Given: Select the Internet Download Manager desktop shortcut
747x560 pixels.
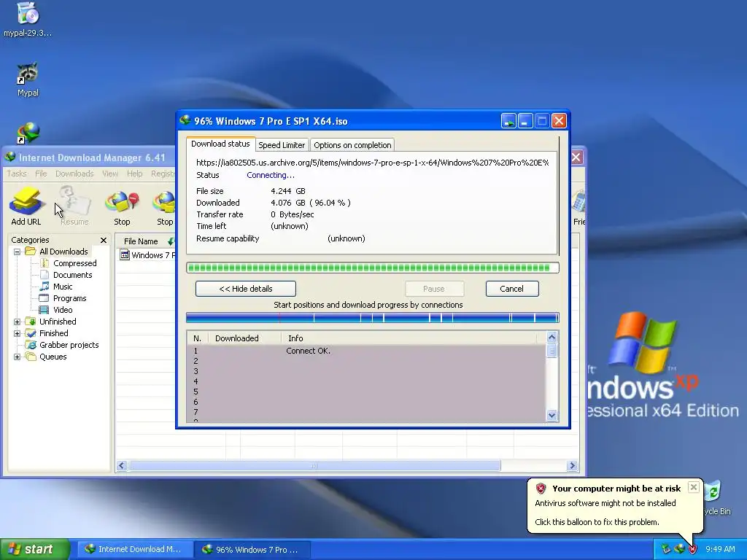Looking at the screenshot, I should (28, 133).
